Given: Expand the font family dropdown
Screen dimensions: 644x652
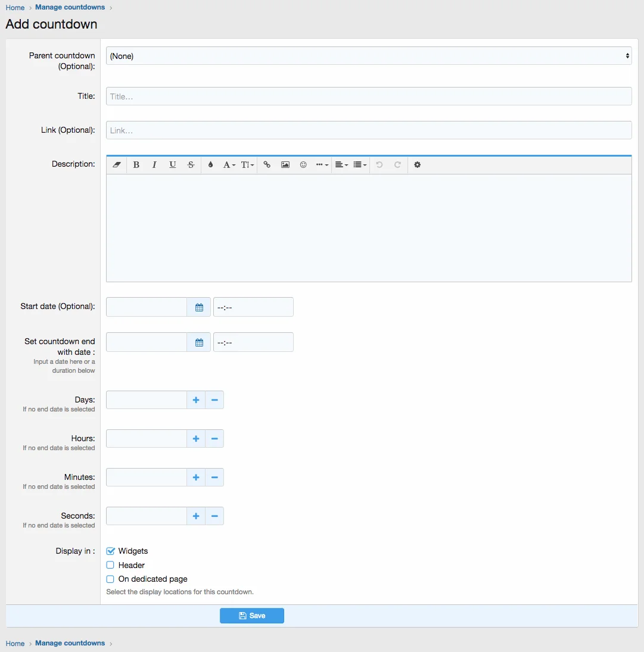Looking at the screenshot, I should click(229, 165).
